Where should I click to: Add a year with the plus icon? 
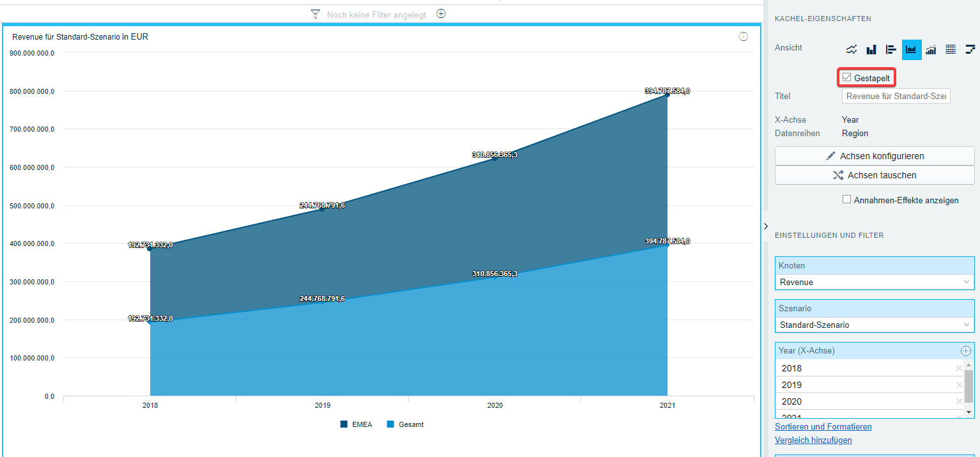pyautogui.click(x=965, y=351)
